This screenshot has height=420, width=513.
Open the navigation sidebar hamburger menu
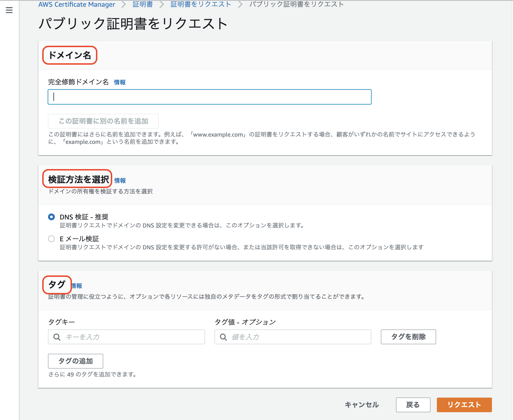pyautogui.click(x=9, y=10)
